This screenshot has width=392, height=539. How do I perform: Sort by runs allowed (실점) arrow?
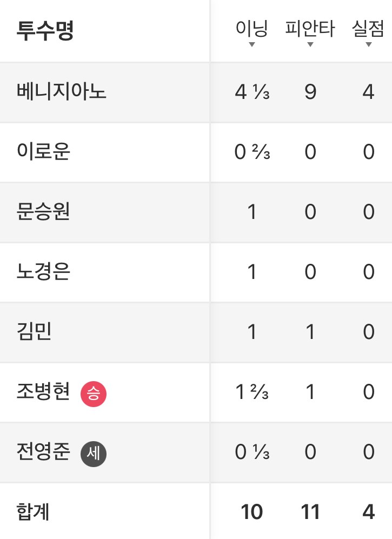[x=368, y=44]
